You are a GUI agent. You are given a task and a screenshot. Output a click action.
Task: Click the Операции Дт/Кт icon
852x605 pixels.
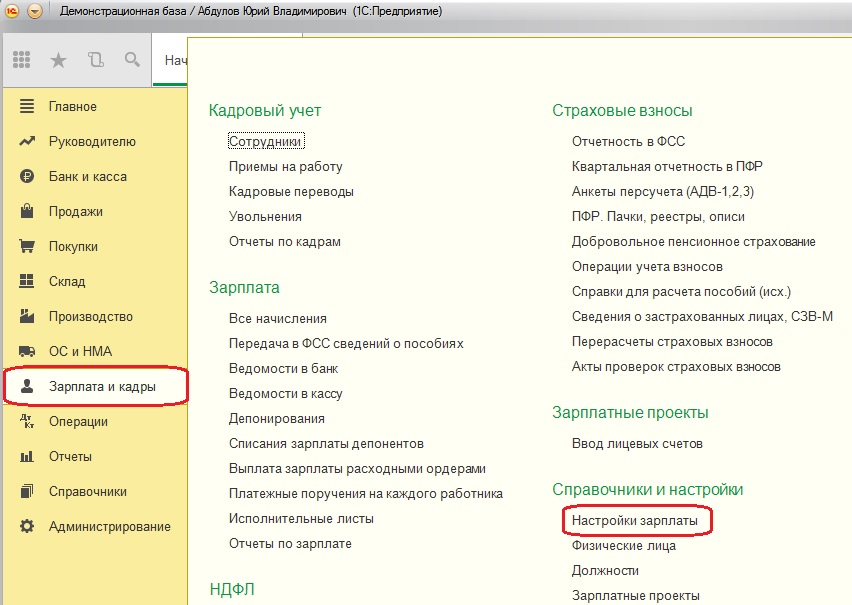(x=27, y=421)
